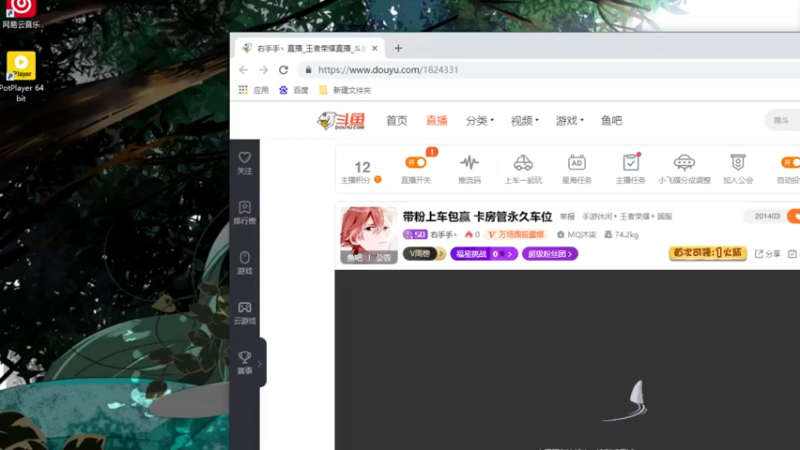Click the orange V achievement tag
This screenshot has width=800, height=450.
pyautogui.click(x=516, y=235)
